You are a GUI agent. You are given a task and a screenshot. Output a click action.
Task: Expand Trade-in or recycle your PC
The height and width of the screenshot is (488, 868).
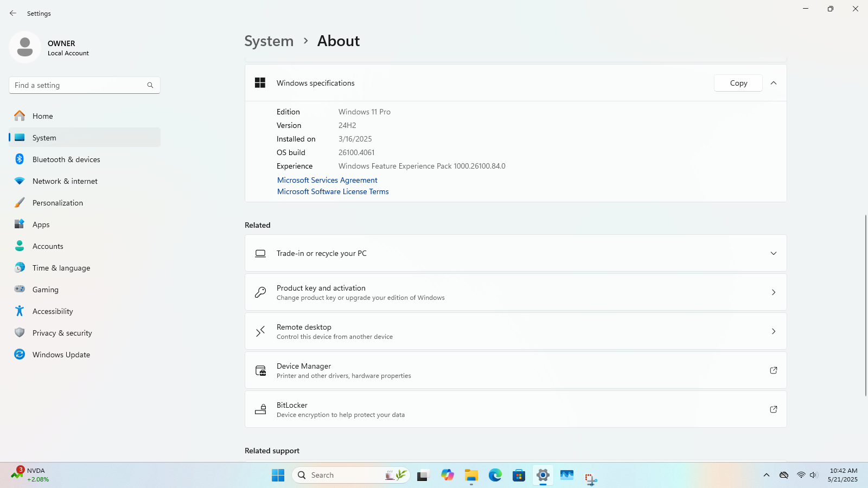point(515,253)
